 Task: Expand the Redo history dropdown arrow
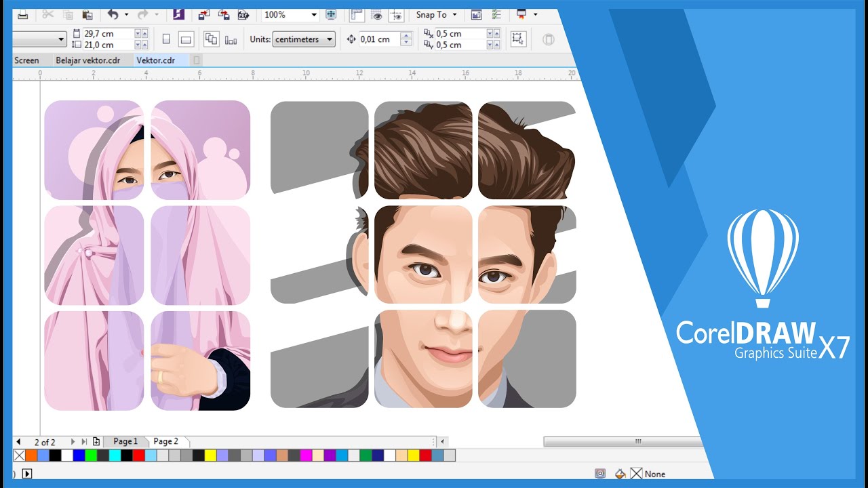click(157, 14)
